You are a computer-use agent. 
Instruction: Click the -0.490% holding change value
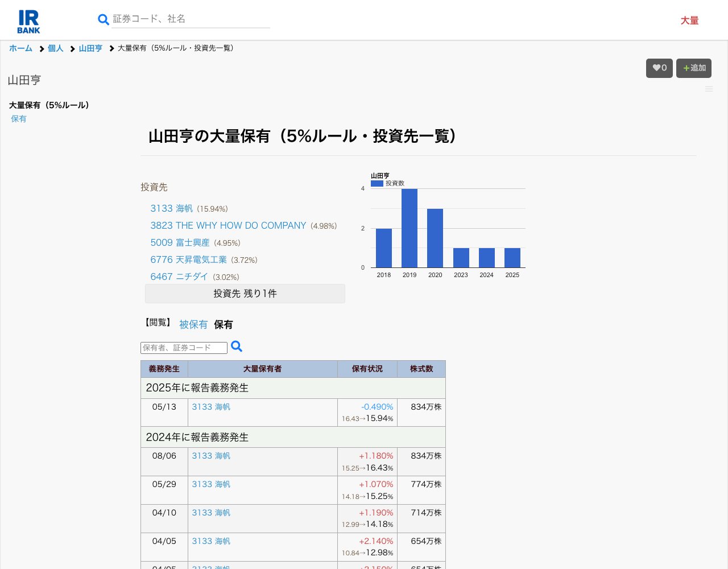point(377,407)
